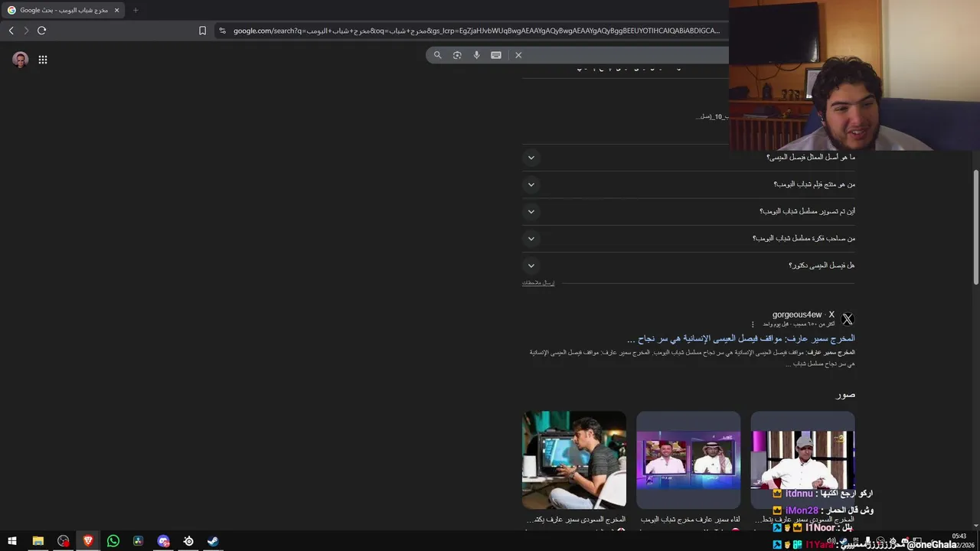980x551 pixels.
Task: Open SteelSeries app from the taskbar
Action: click(188, 541)
